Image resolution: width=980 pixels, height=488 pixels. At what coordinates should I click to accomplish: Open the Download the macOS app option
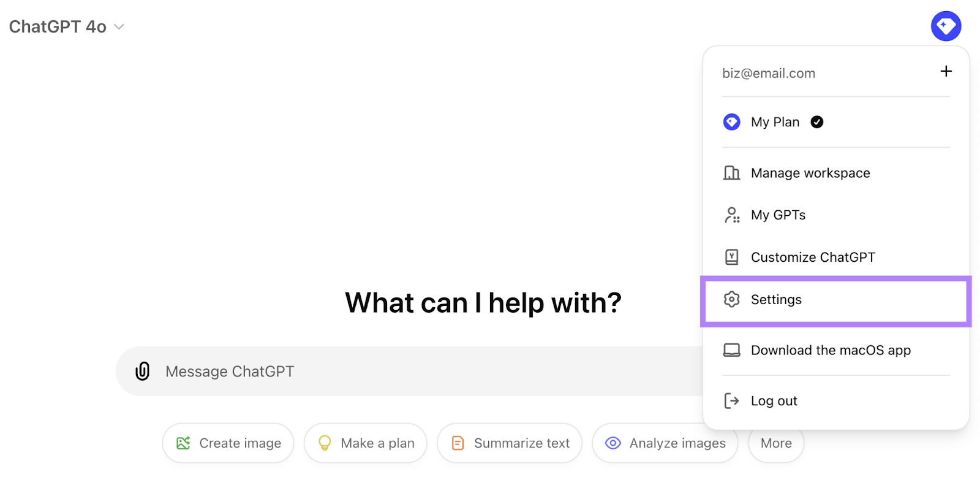coord(831,350)
